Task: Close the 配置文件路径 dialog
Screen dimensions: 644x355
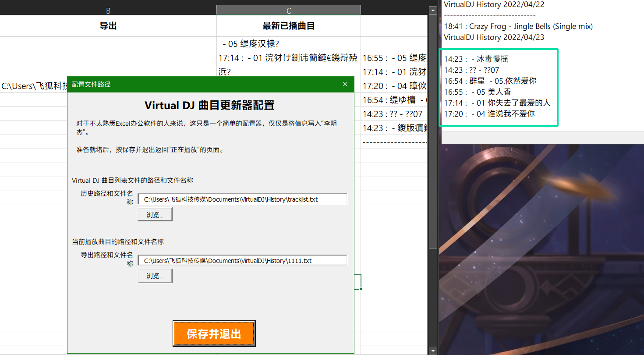Action: click(345, 84)
